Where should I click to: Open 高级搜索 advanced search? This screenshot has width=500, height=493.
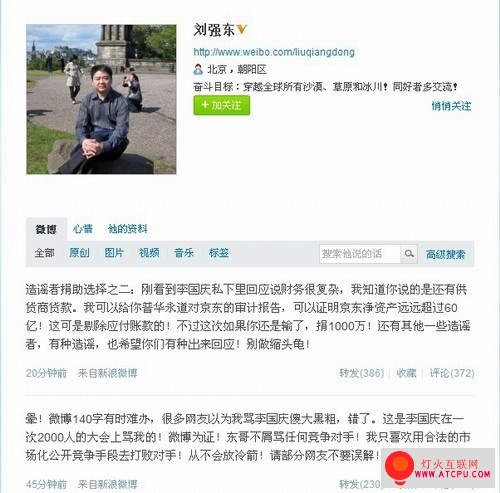[445, 255]
